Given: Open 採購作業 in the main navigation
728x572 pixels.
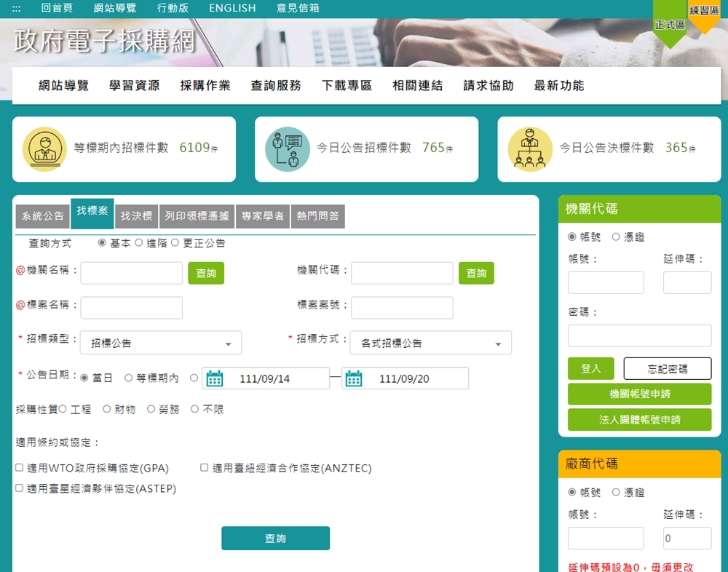Looking at the screenshot, I should [x=205, y=86].
